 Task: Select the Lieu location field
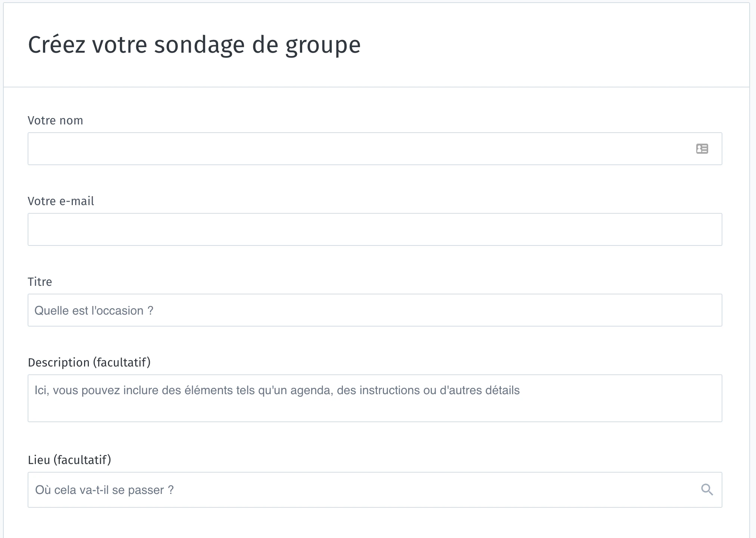point(375,490)
